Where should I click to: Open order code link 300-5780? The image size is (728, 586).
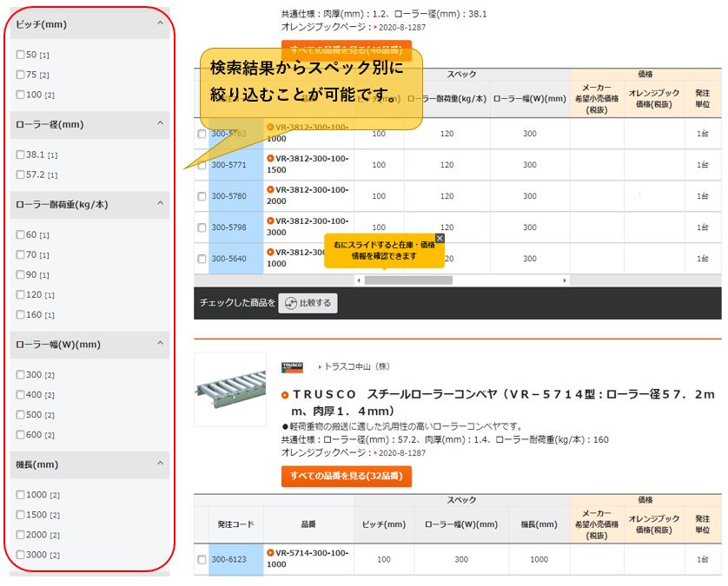(x=228, y=196)
